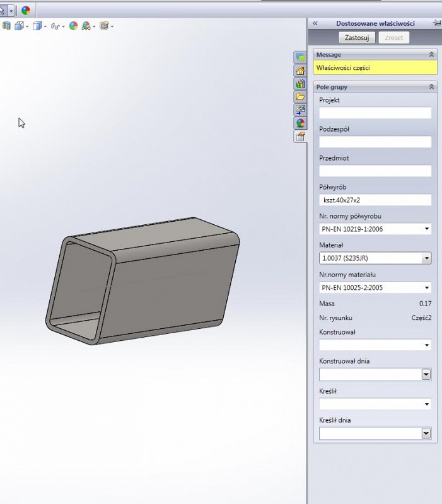The image size is (442, 504).
Task: Open the forum speech-bubble task pane tab
Action: coord(300,57)
